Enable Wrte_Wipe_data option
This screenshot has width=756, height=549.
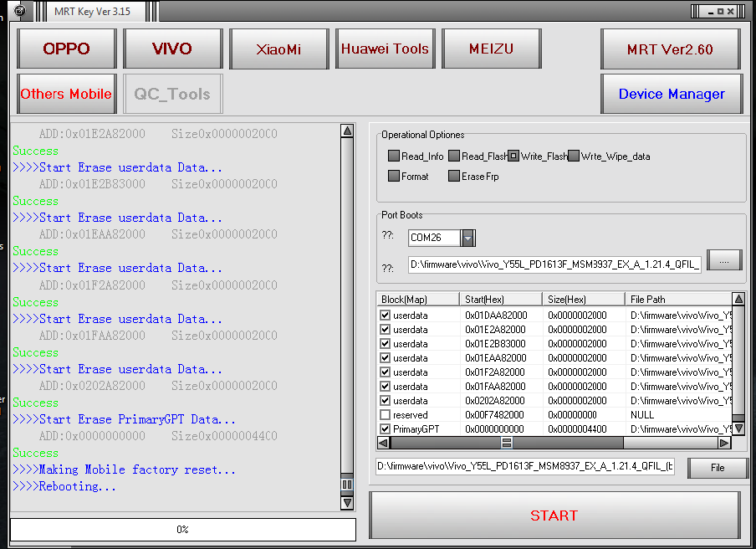coord(573,156)
